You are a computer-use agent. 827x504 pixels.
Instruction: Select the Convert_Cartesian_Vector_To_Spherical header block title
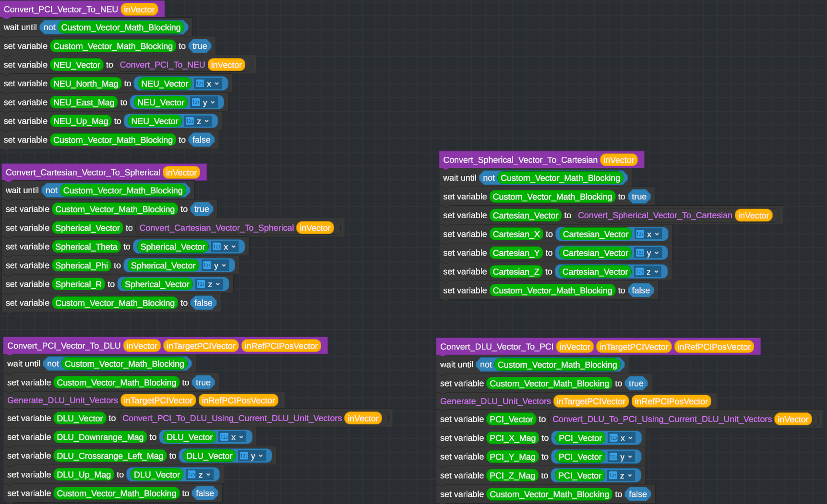point(83,173)
